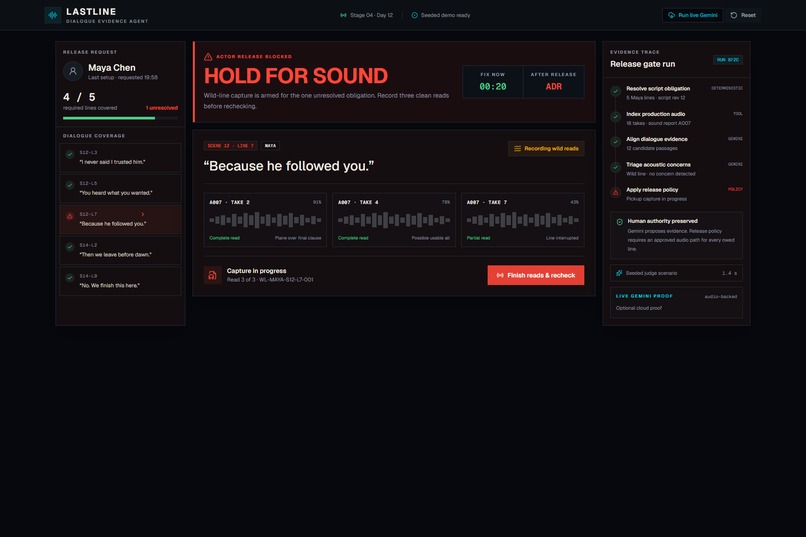The height and width of the screenshot is (537, 806).
Task: Open the A007 Take 7 waveform card
Action: pos(522,220)
